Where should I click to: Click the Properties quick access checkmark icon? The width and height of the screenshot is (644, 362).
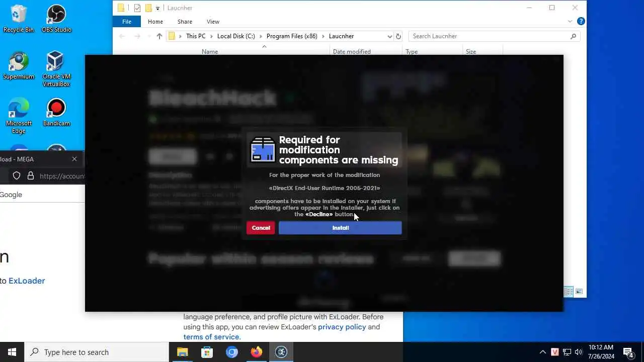(137, 8)
